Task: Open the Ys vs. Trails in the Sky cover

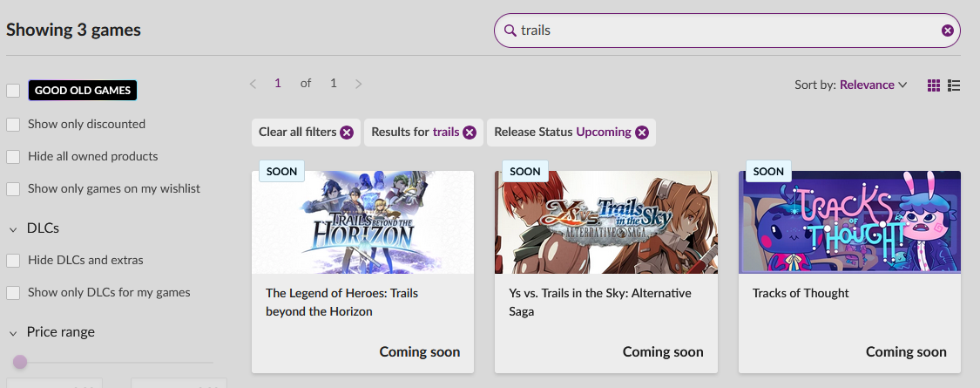Action: 606,222
